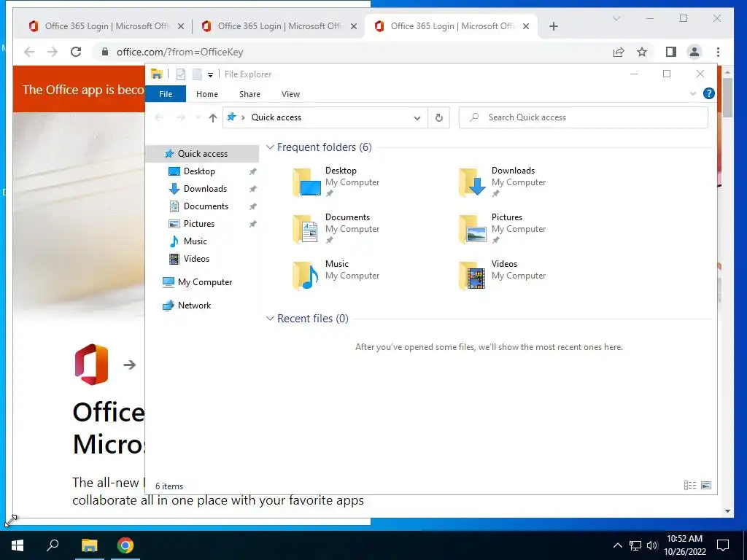Screen dimensions: 747x560
Task: Open the File tab in File Explorer
Action: [166, 94]
